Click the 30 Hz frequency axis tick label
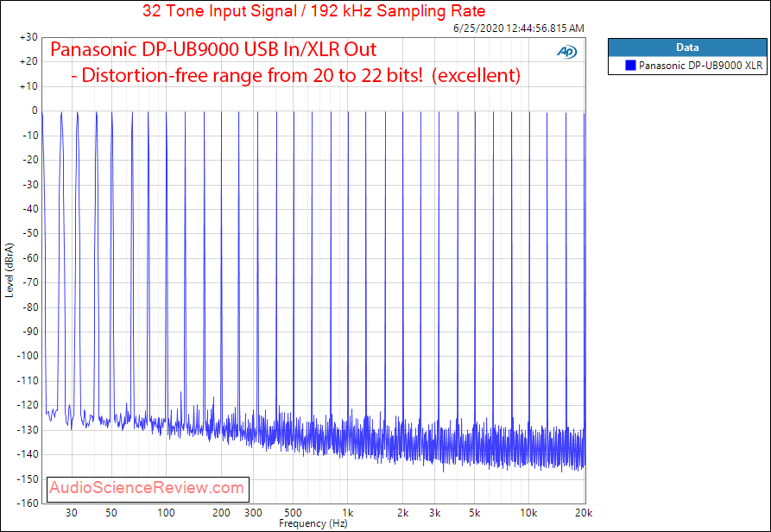The height and width of the screenshot is (532, 771). pos(72,513)
